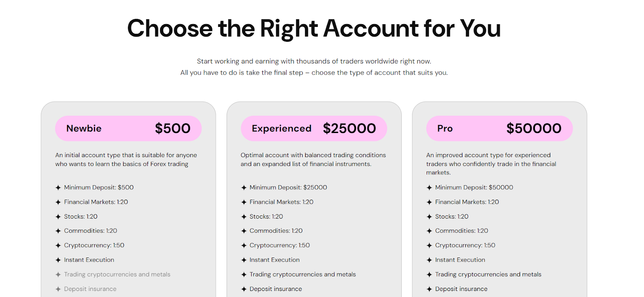Click Experienced 'Trading cryptocurrencies and metals' feature
Viewport: 644px width, 297px height.
(302, 274)
